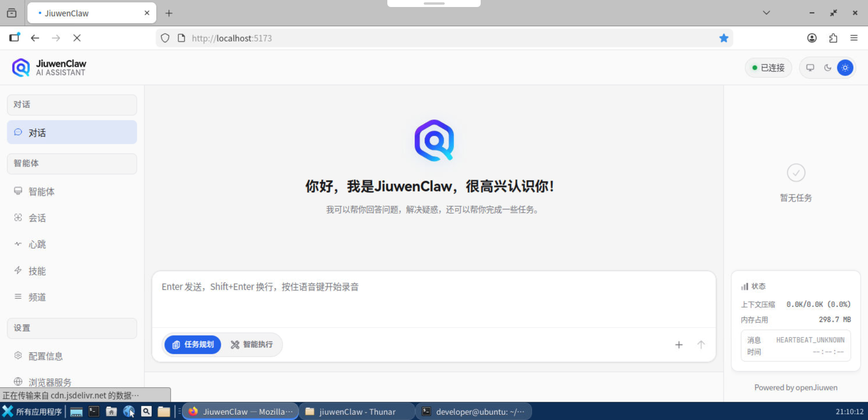Viewport: 868px width, 420px height.
Task: Collapse the 对话 section header
Action: click(72, 105)
